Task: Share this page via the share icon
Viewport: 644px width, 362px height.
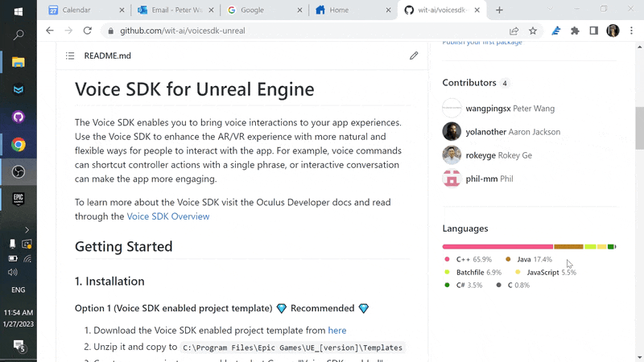Action: coord(514,31)
